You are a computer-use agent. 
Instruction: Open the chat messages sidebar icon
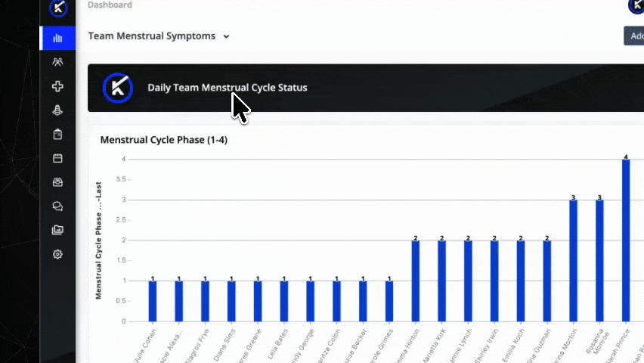coord(57,206)
